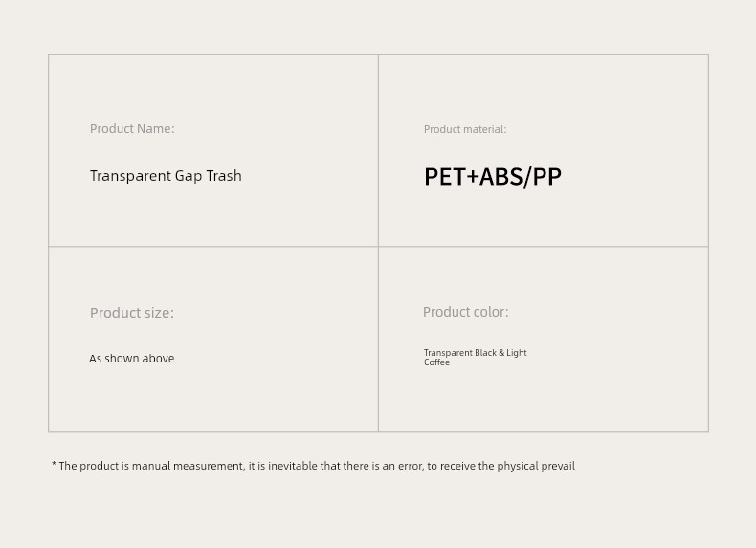756x548 pixels.
Task: Click the "Product material:" label
Action: coord(465,129)
